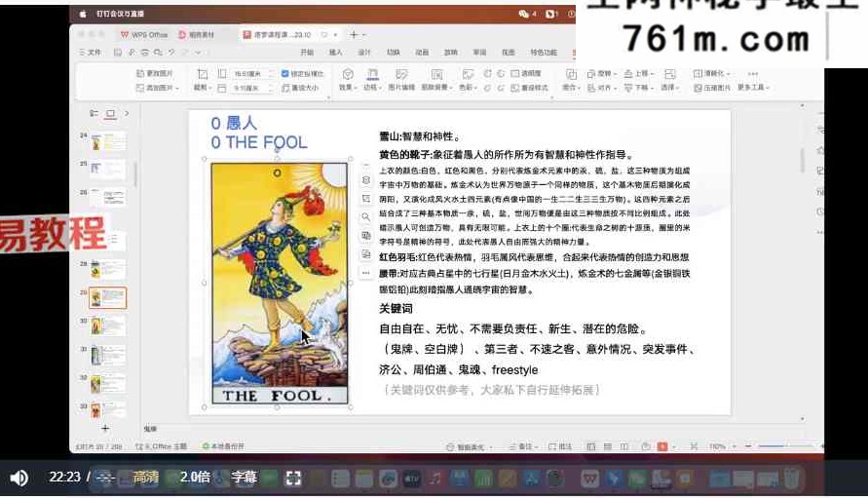This screenshot has height=498, width=868.
Task: Open the 色彩 color tool
Action: (x=468, y=80)
